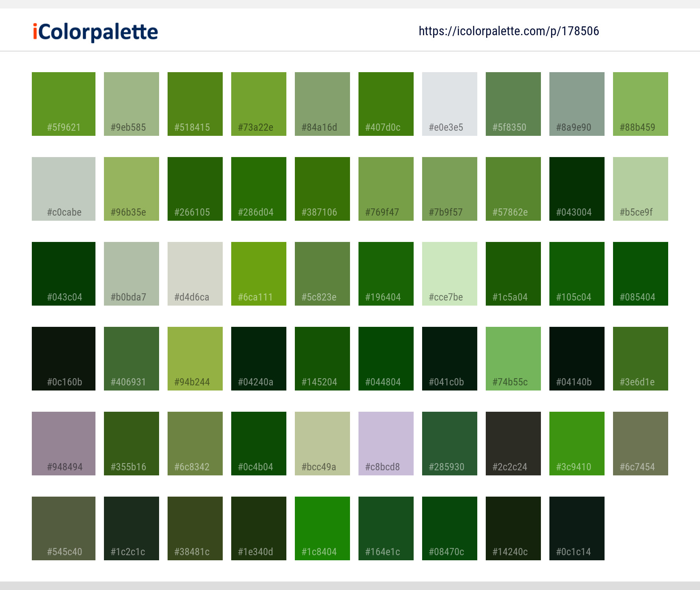Pick the #518415 color swatch

[195, 104]
